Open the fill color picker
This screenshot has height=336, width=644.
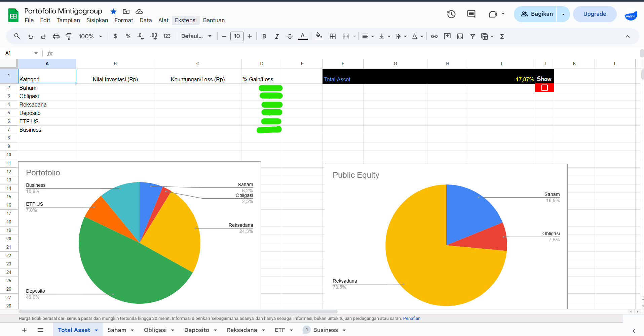click(x=319, y=37)
